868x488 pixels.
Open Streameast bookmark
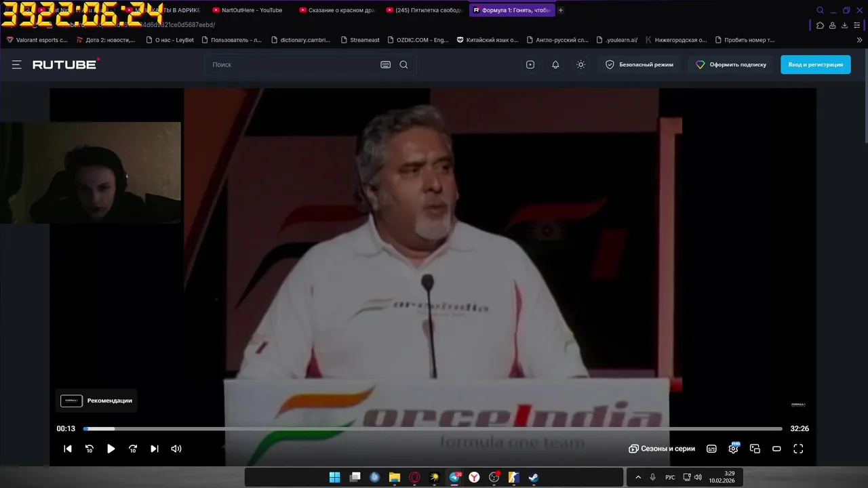(x=359, y=40)
